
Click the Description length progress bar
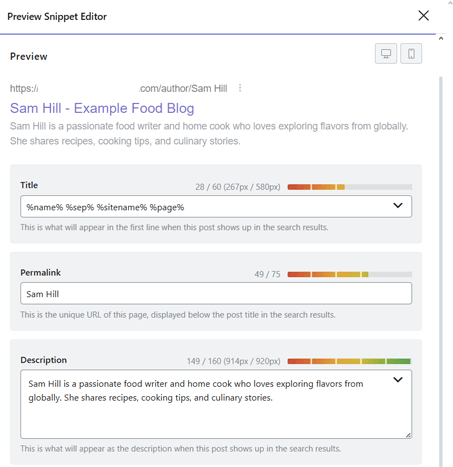tap(349, 361)
